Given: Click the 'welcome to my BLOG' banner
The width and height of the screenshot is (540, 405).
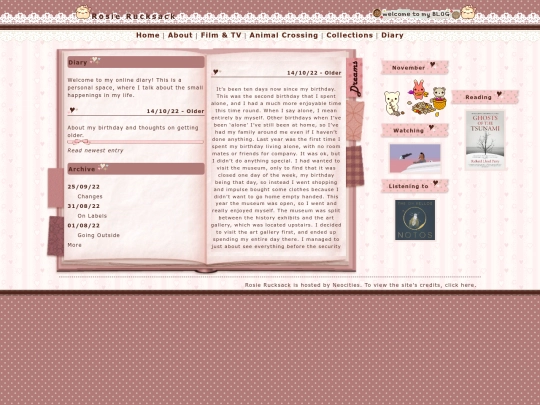Looking at the screenshot, I should coord(416,14).
